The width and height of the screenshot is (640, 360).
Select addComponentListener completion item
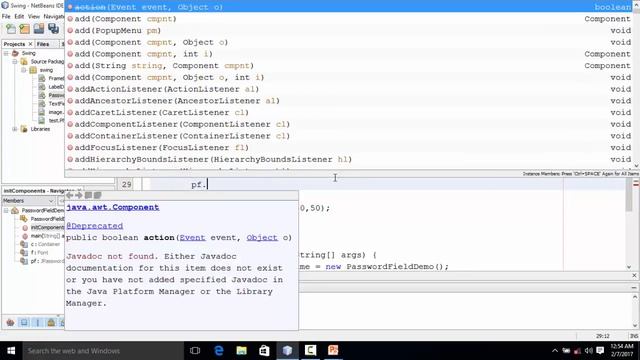click(x=349, y=124)
